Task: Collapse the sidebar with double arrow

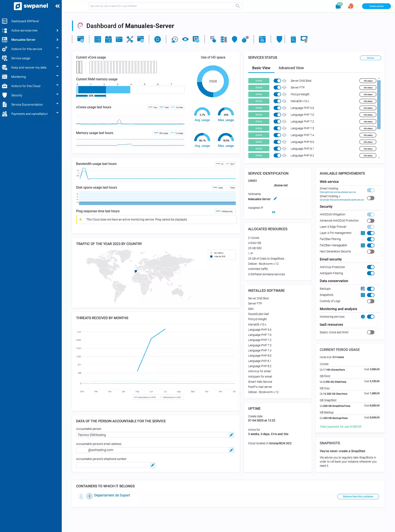Action: coord(57,6)
